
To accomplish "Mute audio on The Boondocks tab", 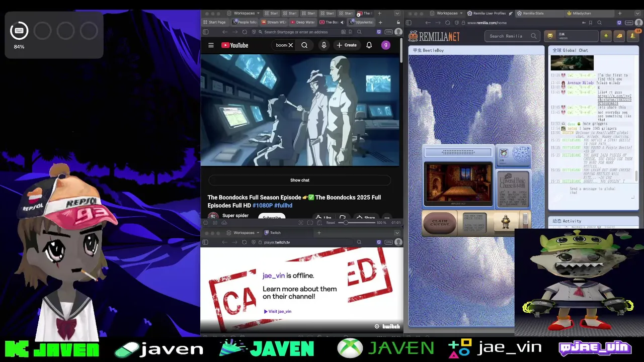I will point(342,22).
